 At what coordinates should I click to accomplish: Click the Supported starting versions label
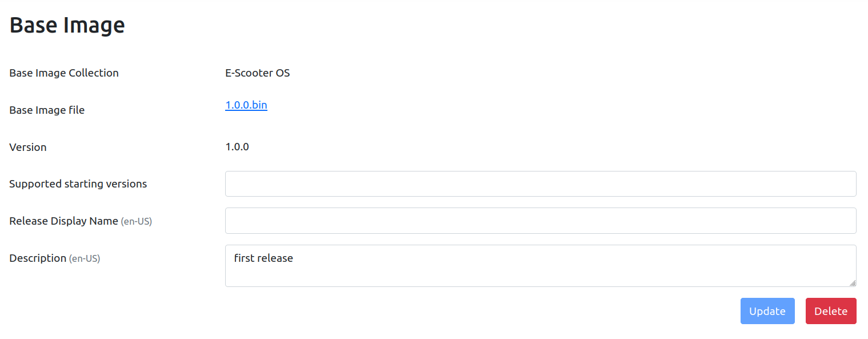click(78, 184)
